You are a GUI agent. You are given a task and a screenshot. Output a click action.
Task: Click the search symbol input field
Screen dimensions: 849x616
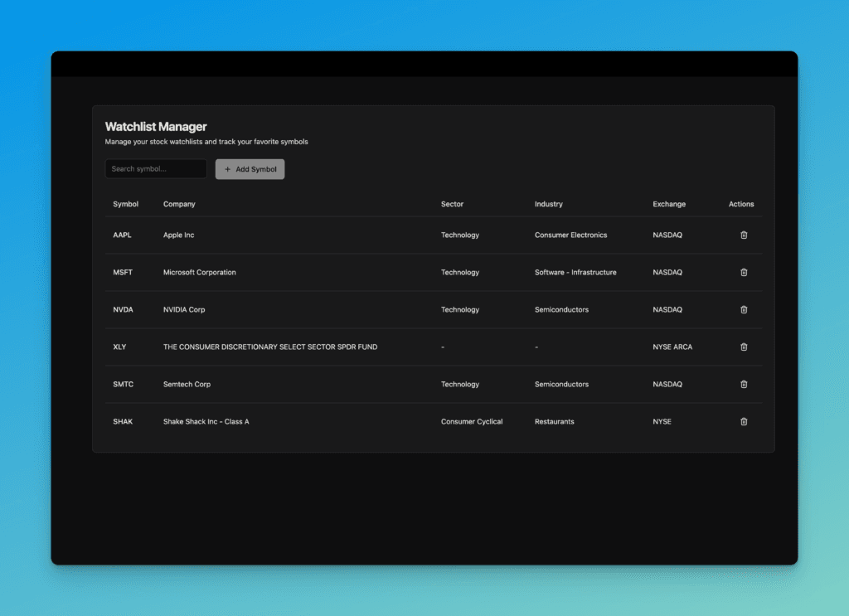(x=155, y=168)
